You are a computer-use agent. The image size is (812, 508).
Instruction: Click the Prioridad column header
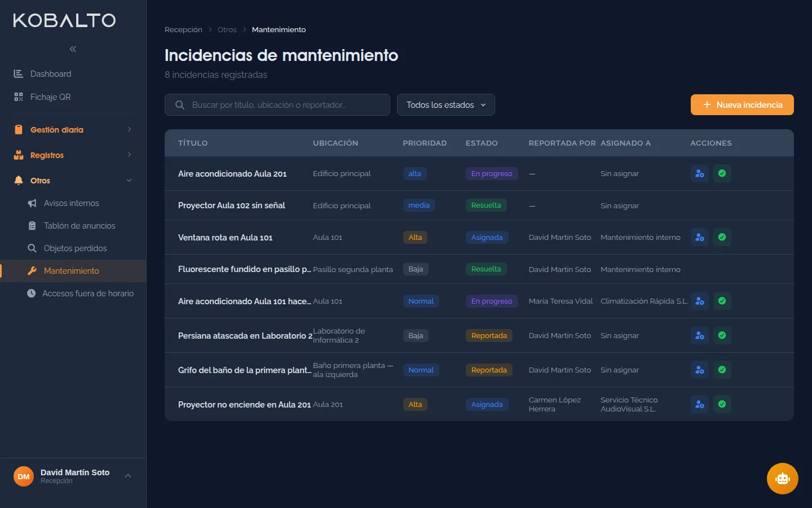click(x=425, y=143)
